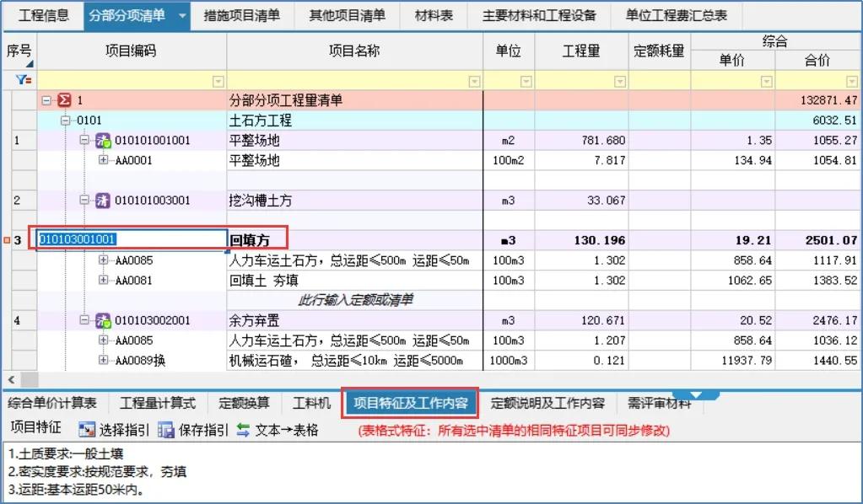Image resolution: width=863 pixels, height=504 pixels.
Task: Click the 此行输入定额或清单 input row
Action: pos(354,300)
